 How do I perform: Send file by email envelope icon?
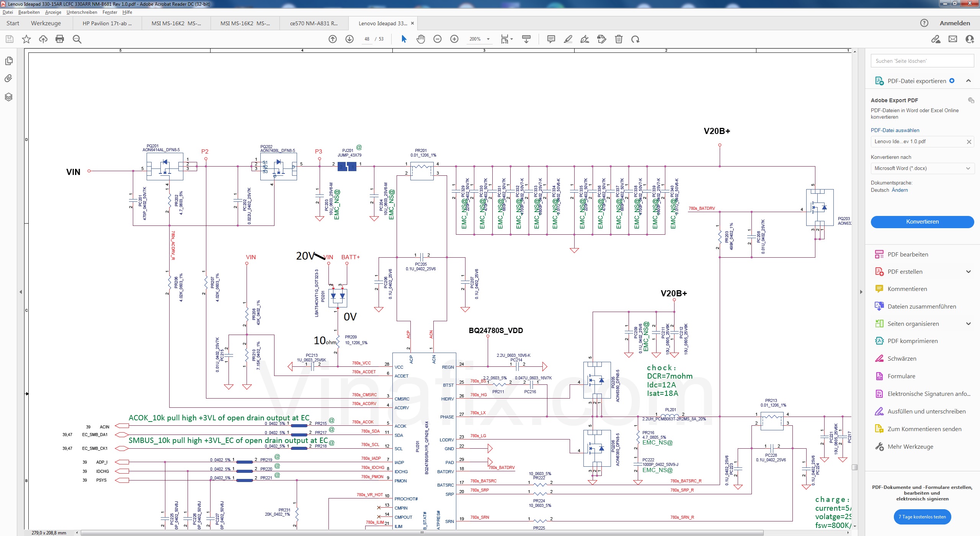[953, 39]
